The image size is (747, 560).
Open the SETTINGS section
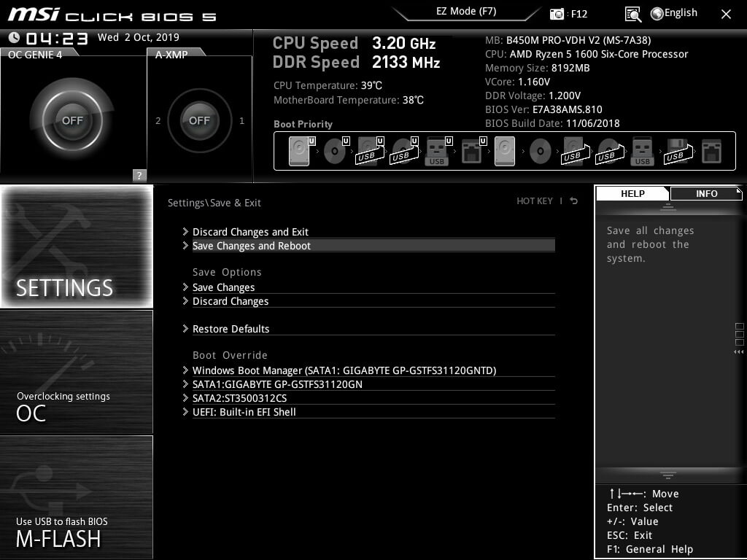coord(77,246)
